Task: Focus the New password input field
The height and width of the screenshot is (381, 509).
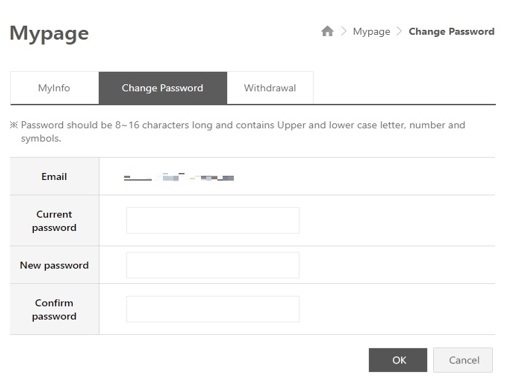Action: (x=213, y=265)
